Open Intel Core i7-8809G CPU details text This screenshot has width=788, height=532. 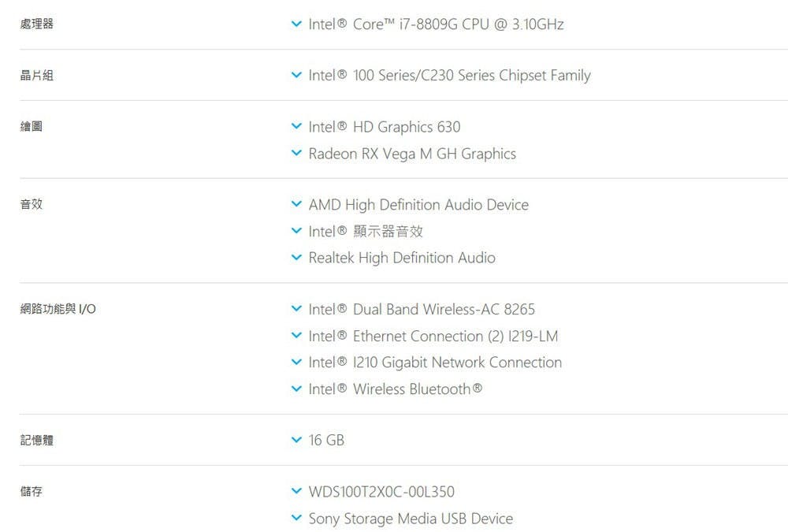pyautogui.click(x=436, y=24)
